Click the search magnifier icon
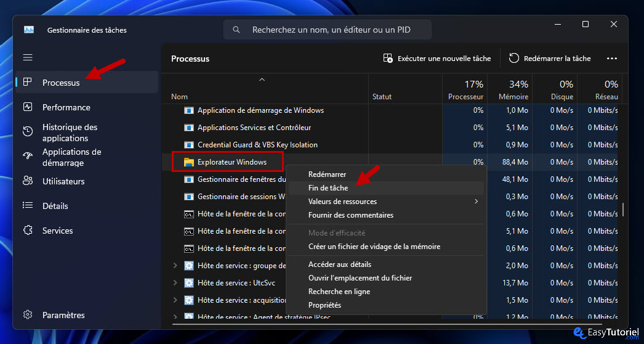Screen dimensions: 644x344 pos(236,30)
